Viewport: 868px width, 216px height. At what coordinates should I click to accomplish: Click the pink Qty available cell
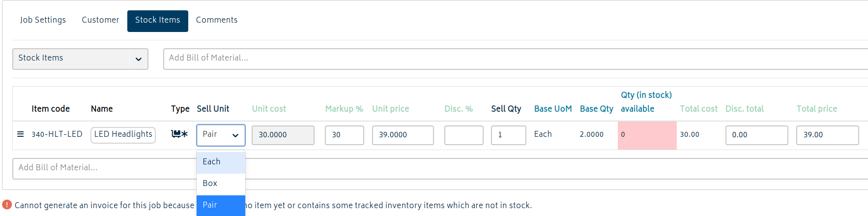point(647,135)
